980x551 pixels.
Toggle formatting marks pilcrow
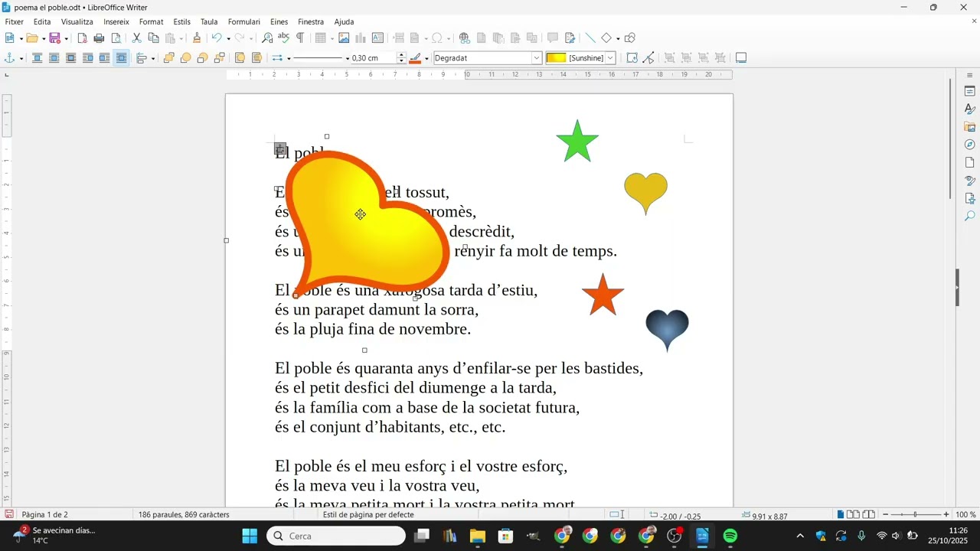(300, 38)
